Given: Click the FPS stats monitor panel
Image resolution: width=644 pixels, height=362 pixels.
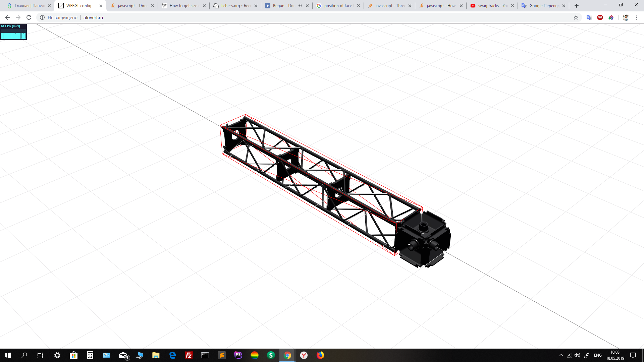Looking at the screenshot, I should [13, 32].
